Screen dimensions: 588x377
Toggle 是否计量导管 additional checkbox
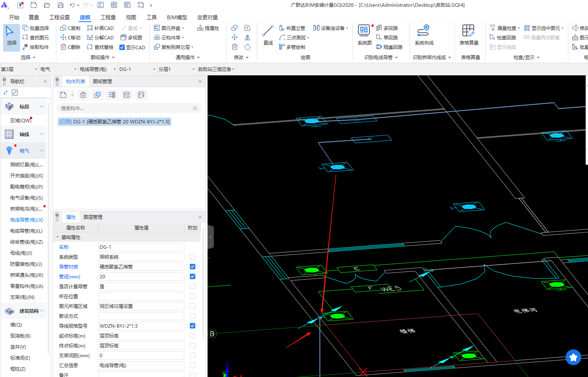(x=193, y=286)
